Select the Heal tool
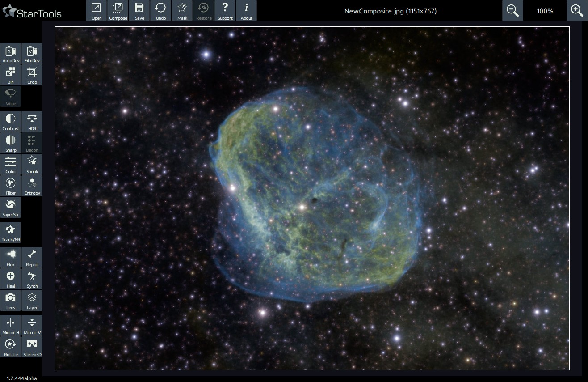The height and width of the screenshot is (382, 588). tap(11, 279)
